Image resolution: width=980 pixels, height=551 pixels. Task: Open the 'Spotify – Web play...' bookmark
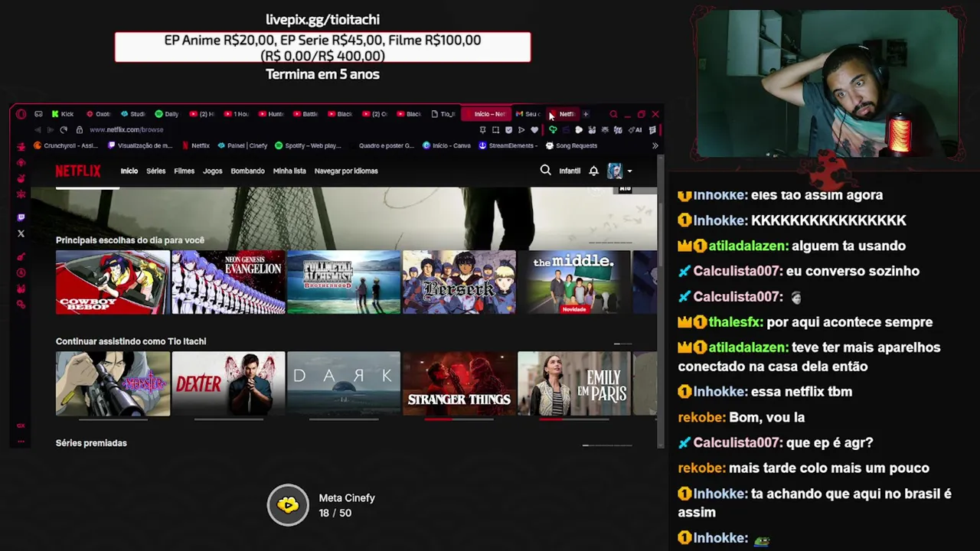click(x=308, y=145)
